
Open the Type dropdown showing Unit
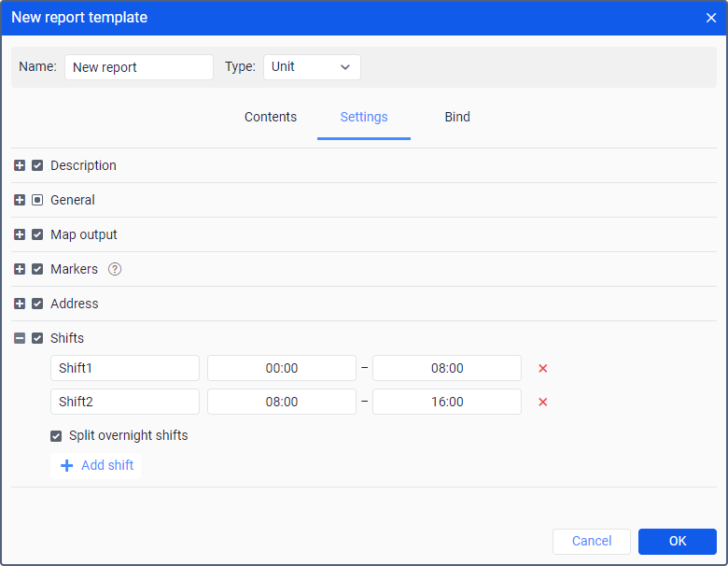312,67
